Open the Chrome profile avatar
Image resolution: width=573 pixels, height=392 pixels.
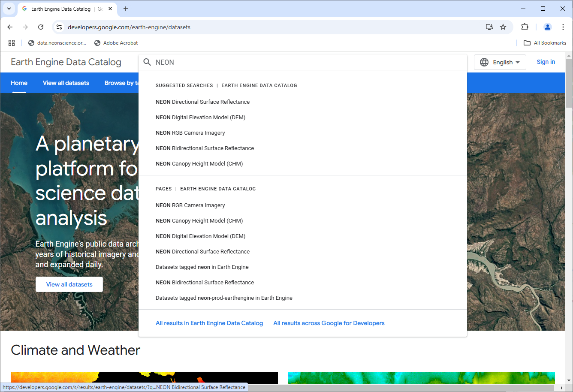pyautogui.click(x=548, y=27)
